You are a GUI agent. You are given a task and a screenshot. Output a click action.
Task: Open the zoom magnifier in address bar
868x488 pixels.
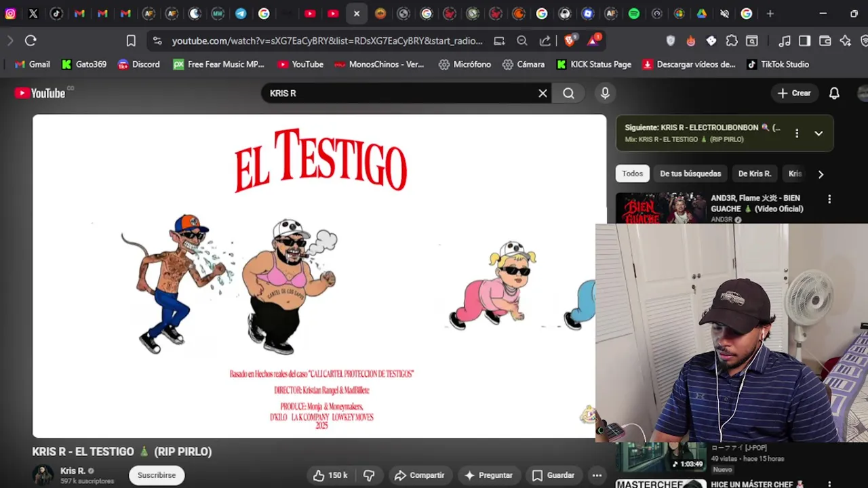(x=522, y=41)
